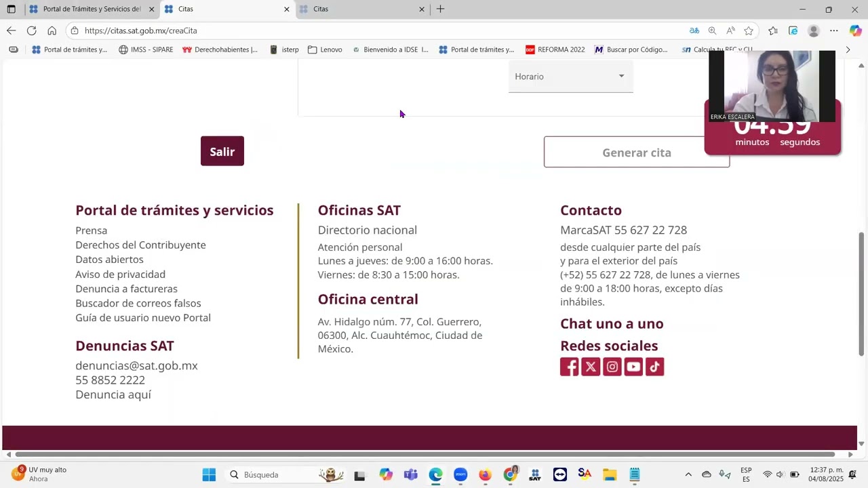Open the tab actions menu icon
The height and width of the screenshot is (488, 868).
tap(11, 9)
